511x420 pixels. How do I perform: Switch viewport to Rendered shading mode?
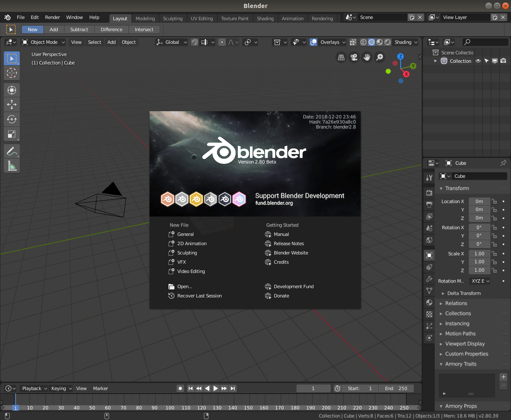387,42
